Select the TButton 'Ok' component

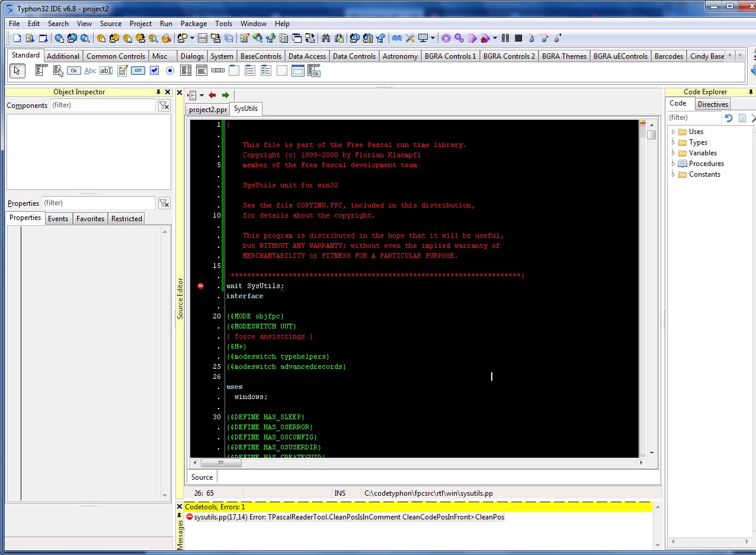pos(73,71)
